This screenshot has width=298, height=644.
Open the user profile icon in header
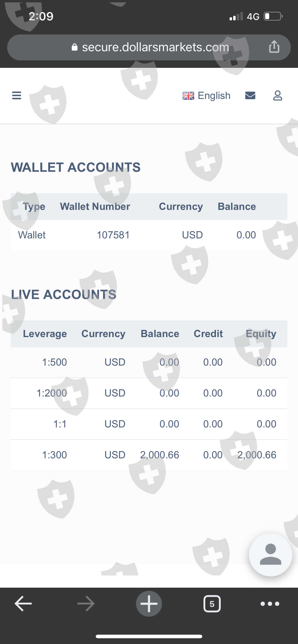277,96
